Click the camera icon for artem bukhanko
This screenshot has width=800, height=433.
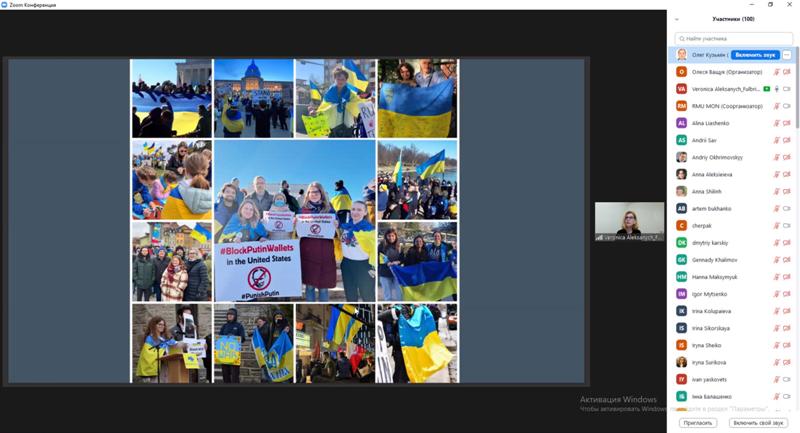787,209
